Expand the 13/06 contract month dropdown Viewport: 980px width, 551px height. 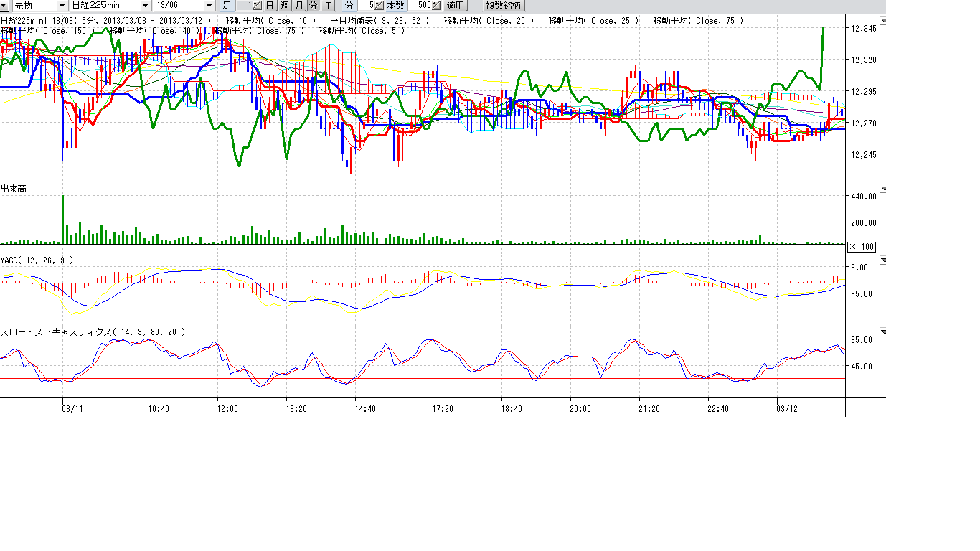tap(209, 6)
